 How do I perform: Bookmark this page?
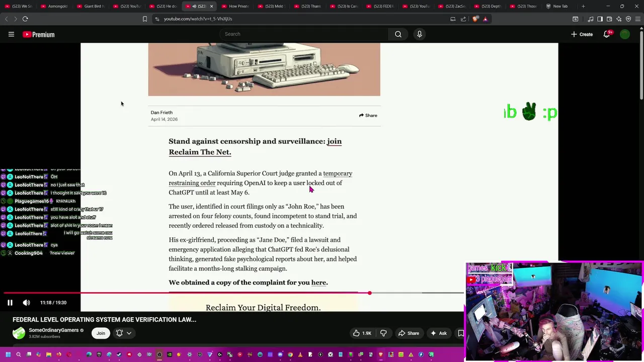pos(145,19)
